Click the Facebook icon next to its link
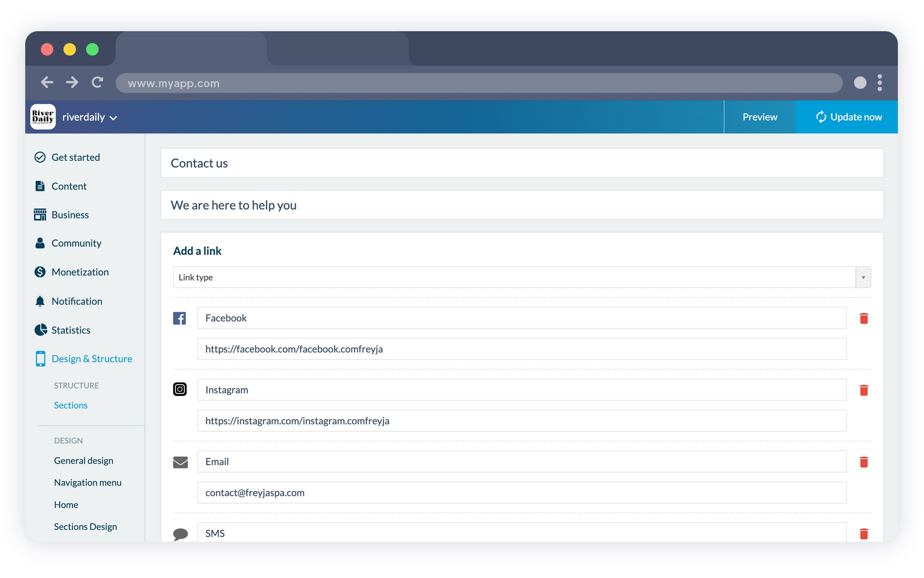The height and width of the screenshot is (578, 924). 180,317
